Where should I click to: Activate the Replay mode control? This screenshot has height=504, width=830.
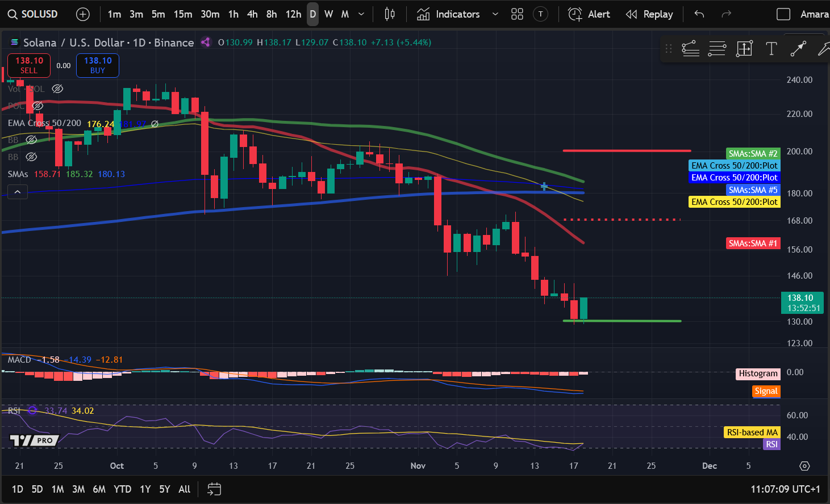coord(649,14)
